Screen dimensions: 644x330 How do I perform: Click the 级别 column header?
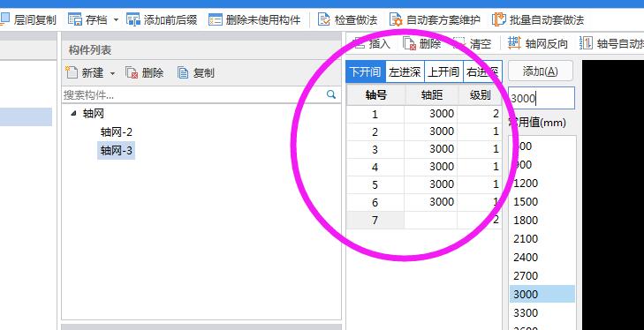point(480,95)
